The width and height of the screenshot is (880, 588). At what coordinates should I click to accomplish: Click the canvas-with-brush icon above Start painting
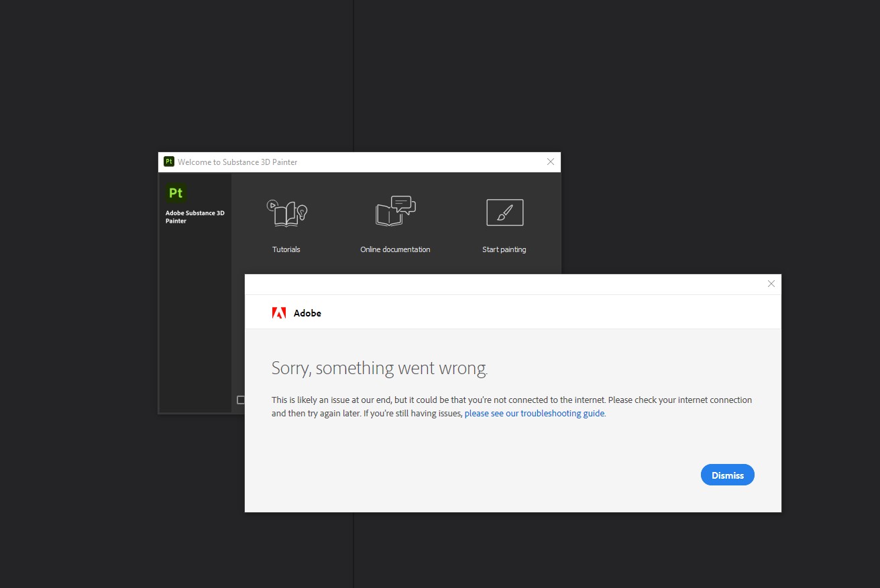[x=504, y=212]
